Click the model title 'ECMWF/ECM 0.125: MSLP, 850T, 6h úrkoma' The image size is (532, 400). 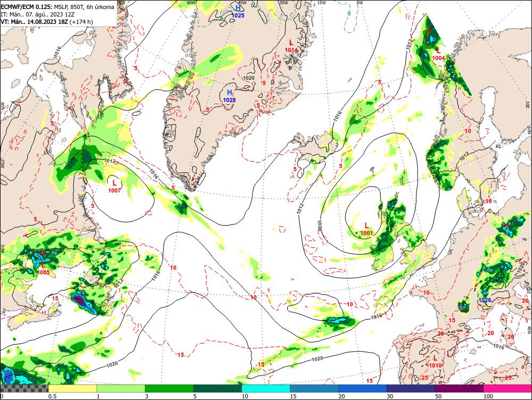pyautogui.click(x=57, y=7)
